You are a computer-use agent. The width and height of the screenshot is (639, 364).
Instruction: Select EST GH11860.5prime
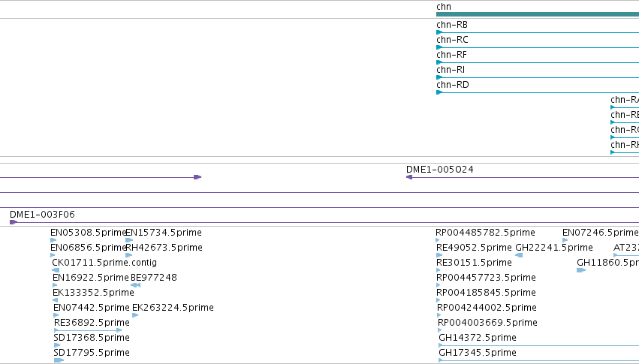click(607, 263)
